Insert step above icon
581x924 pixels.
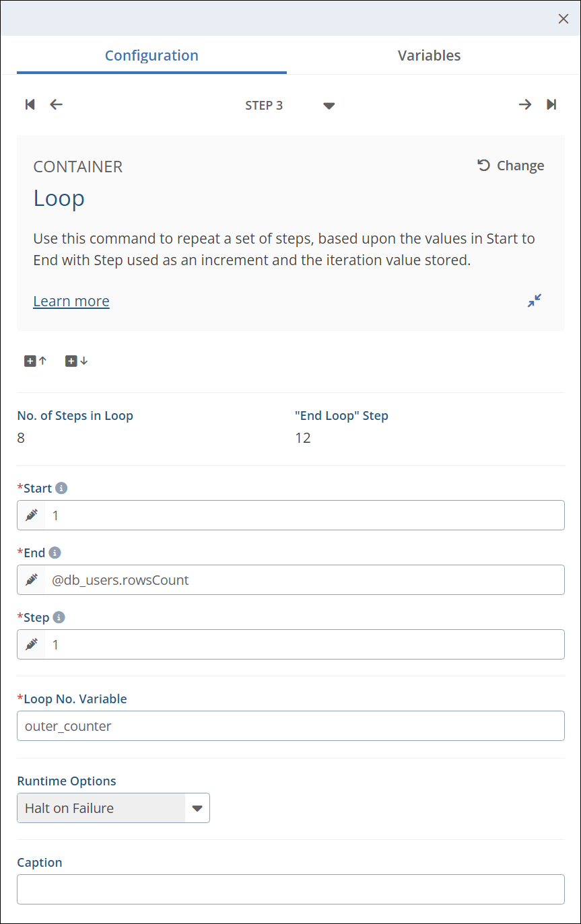(36, 361)
